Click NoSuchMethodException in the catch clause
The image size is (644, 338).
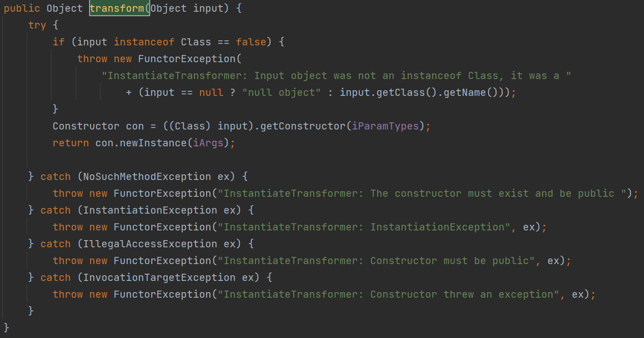pos(147,176)
